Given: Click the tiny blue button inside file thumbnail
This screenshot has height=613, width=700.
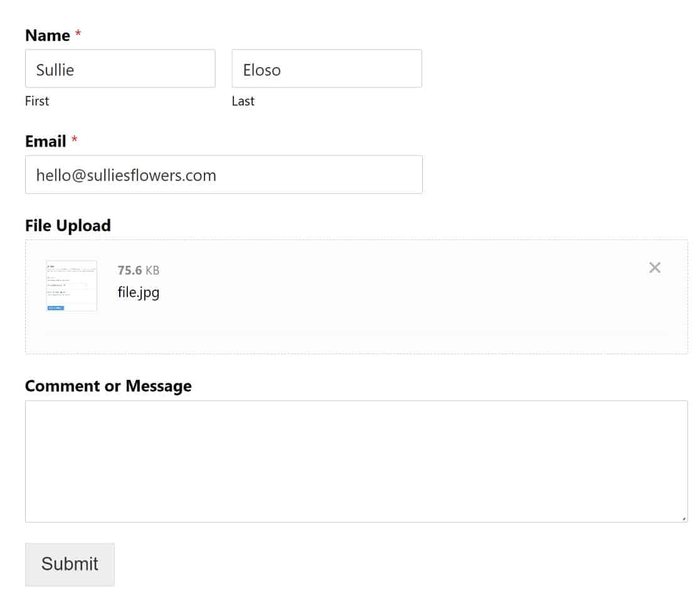Looking at the screenshot, I should pyautogui.click(x=55, y=308).
